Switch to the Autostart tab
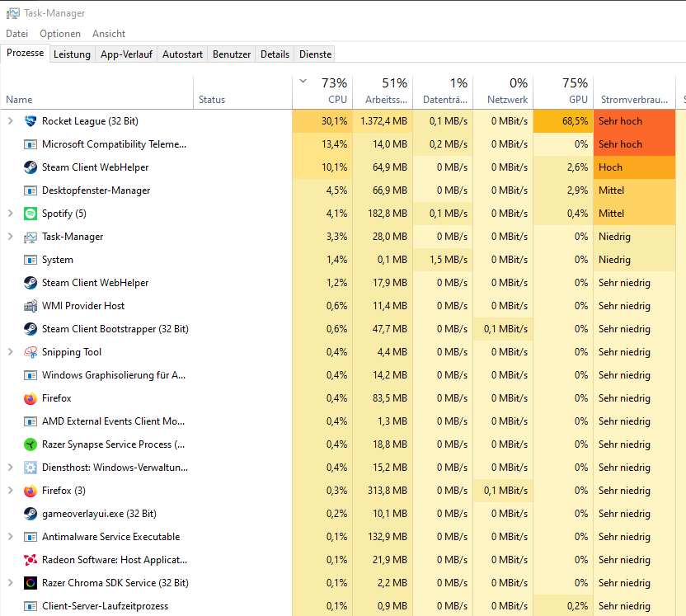The image size is (686, 616). (x=182, y=54)
